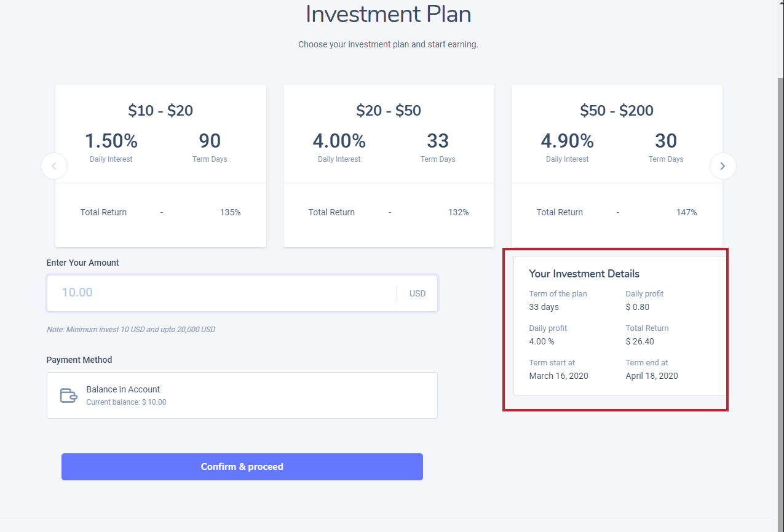The width and height of the screenshot is (784, 532).
Task: Click the April 18, 2020 term end date
Action: point(652,376)
